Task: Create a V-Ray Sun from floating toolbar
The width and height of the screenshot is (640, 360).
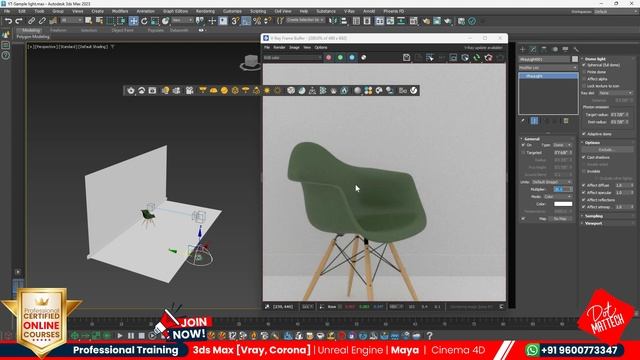Action: (267, 91)
